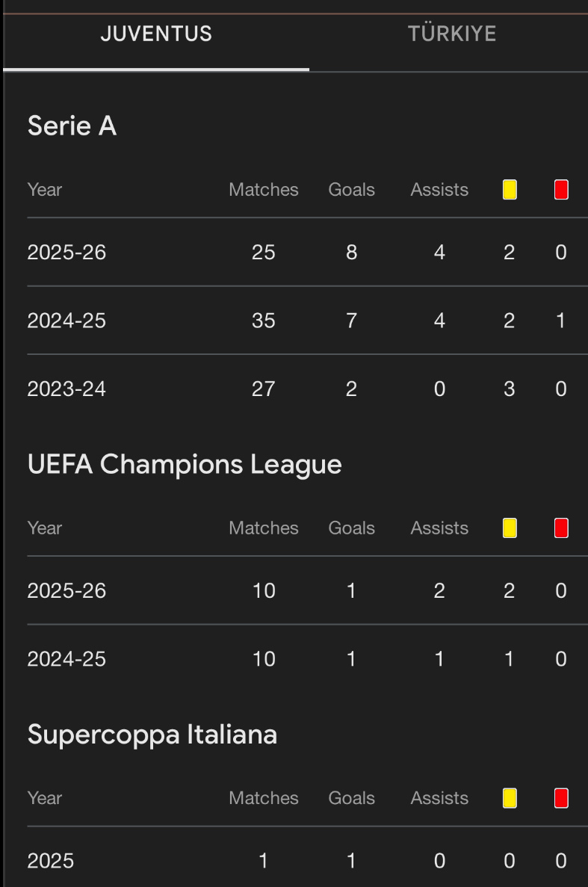Click yellow card icon in Supercoppa Italiana
This screenshot has height=887, width=588.
click(x=510, y=799)
